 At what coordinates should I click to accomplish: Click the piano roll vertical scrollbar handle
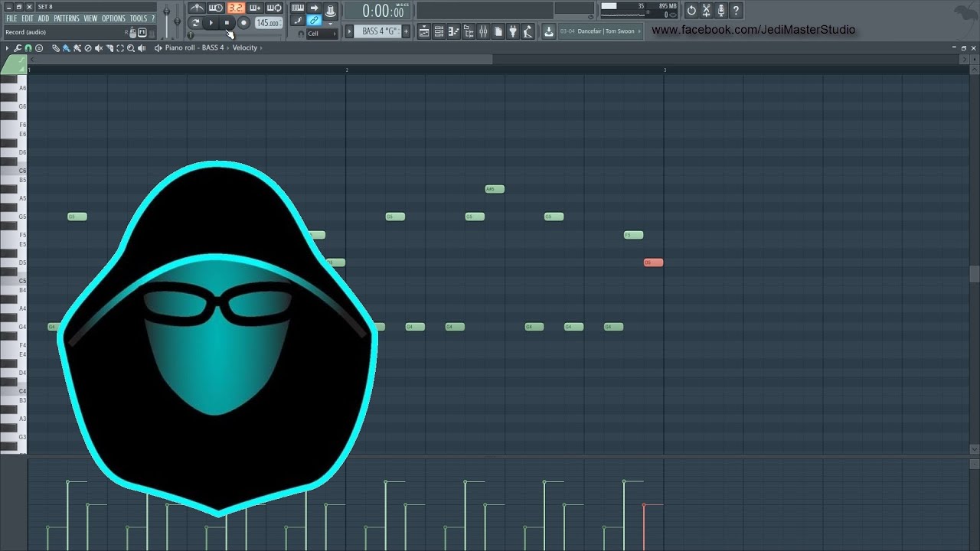point(974,274)
